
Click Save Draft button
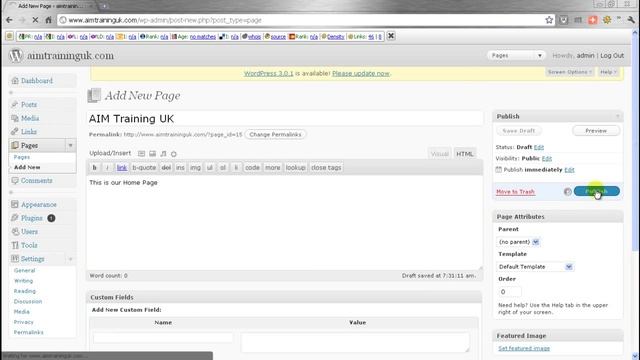[518, 131]
